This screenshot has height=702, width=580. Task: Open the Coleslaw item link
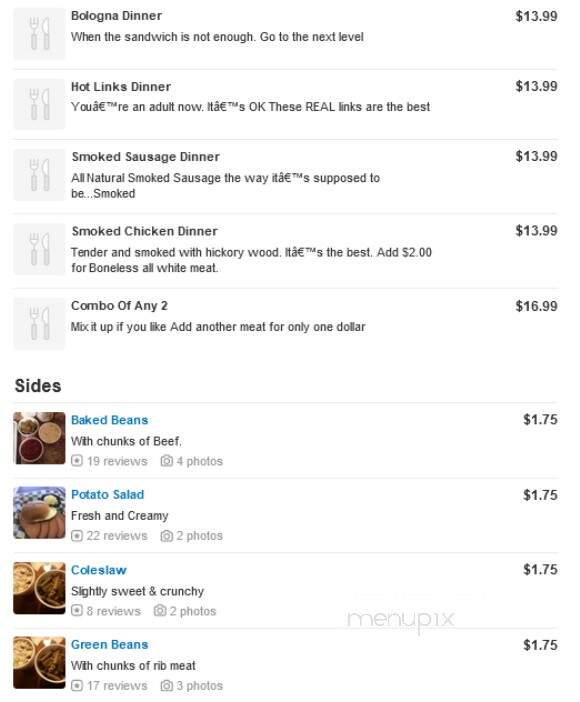(x=99, y=570)
